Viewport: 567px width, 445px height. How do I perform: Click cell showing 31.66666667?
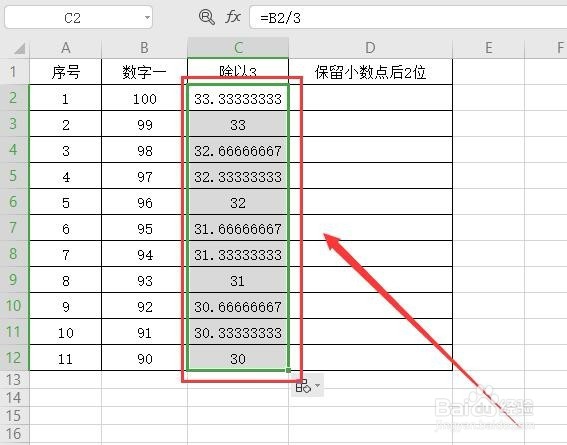click(238, 228)
